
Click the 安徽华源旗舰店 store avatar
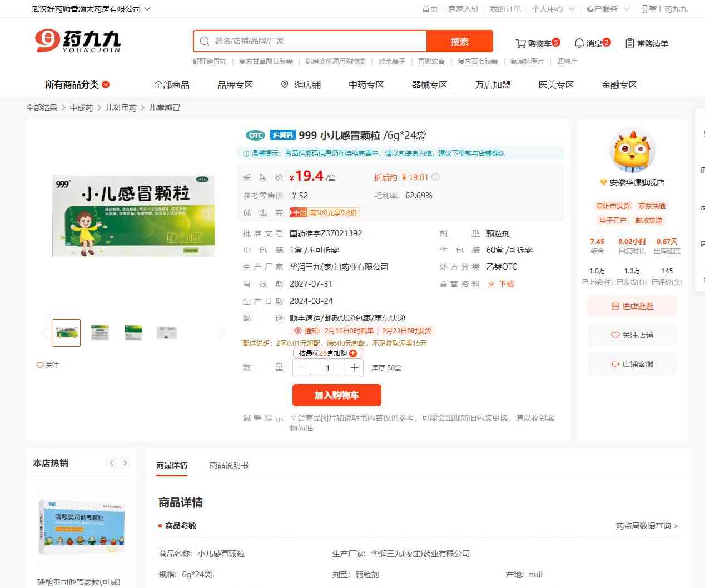coord(632,151)
